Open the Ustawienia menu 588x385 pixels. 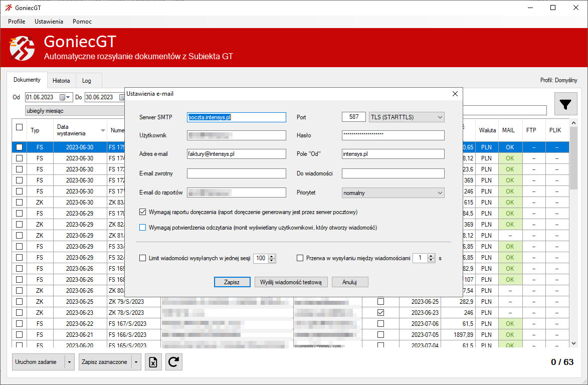49,22
